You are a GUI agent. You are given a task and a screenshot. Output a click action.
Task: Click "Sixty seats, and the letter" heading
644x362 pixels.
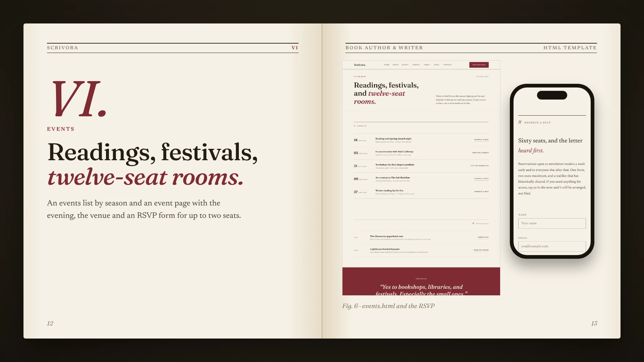pyautogui.click(x=550, y=140)
